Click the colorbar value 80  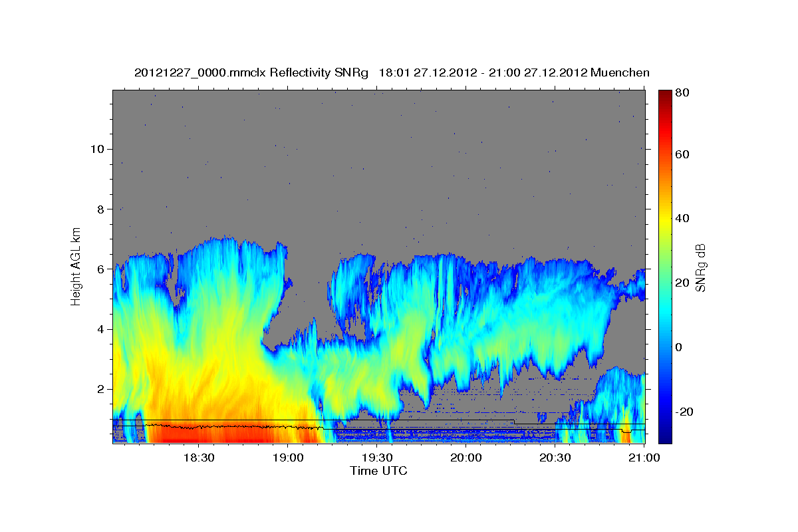(x=683, y=92)
